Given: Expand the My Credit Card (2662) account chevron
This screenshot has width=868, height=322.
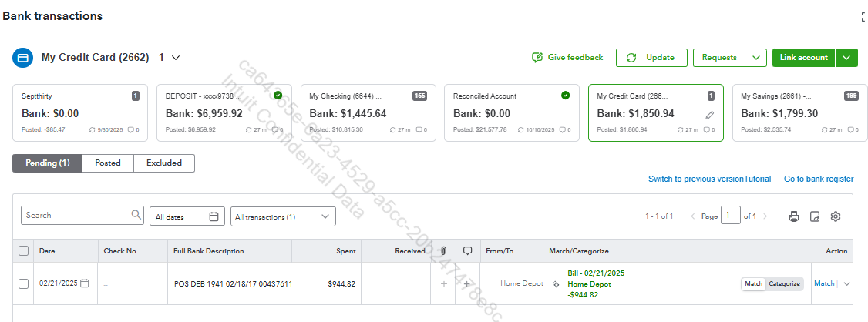Looking at the screenshot, I should coord(176,58).
